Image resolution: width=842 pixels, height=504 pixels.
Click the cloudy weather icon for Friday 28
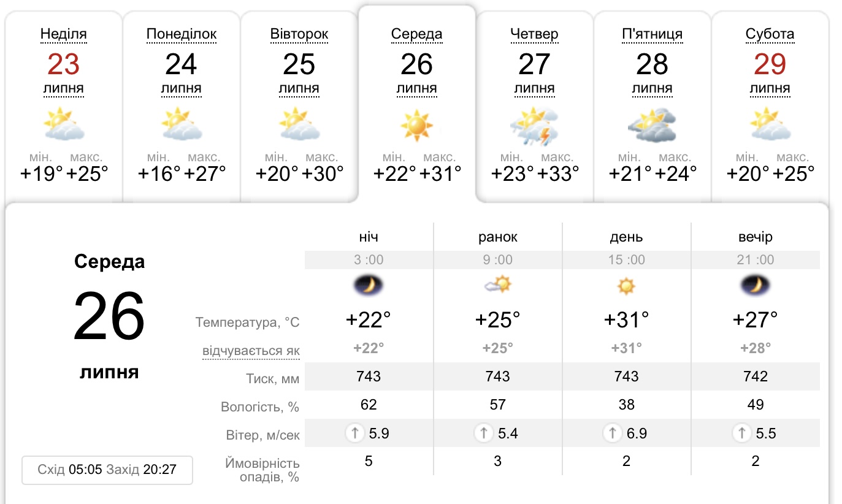(x=652, y=126)
